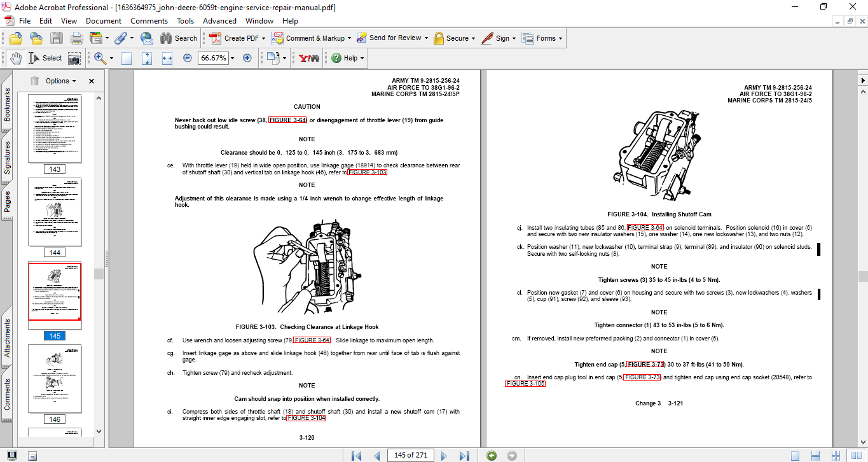This screenshot has width=868, height=462.
Task: Click the Email attachment icon
Action: pos(146,38)
